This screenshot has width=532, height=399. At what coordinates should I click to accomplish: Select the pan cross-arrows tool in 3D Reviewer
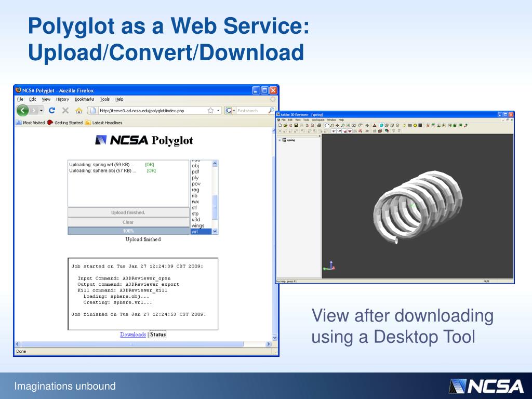(337, 126)
